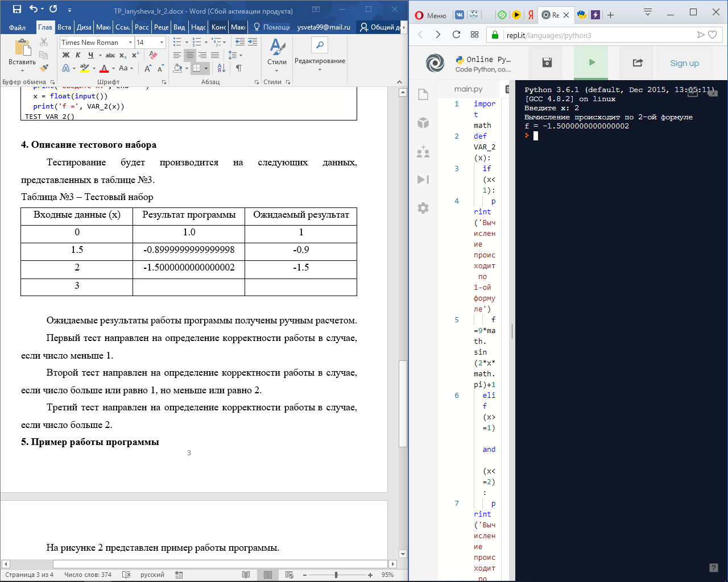Expand the font size 14 dropdown
This screenshot has width=728, height=582.
pos(162,42)
